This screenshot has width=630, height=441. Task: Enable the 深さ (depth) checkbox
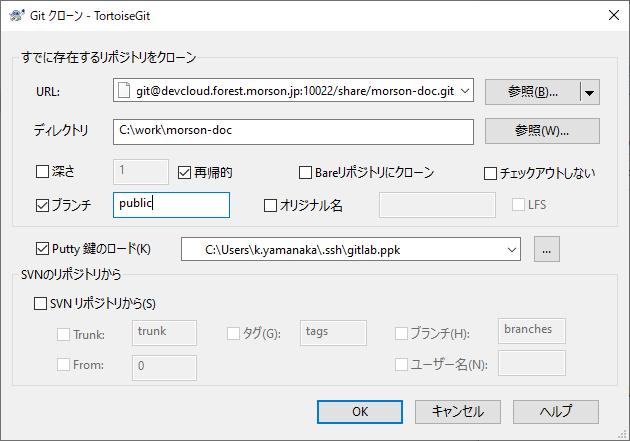[x=42, y=172]
